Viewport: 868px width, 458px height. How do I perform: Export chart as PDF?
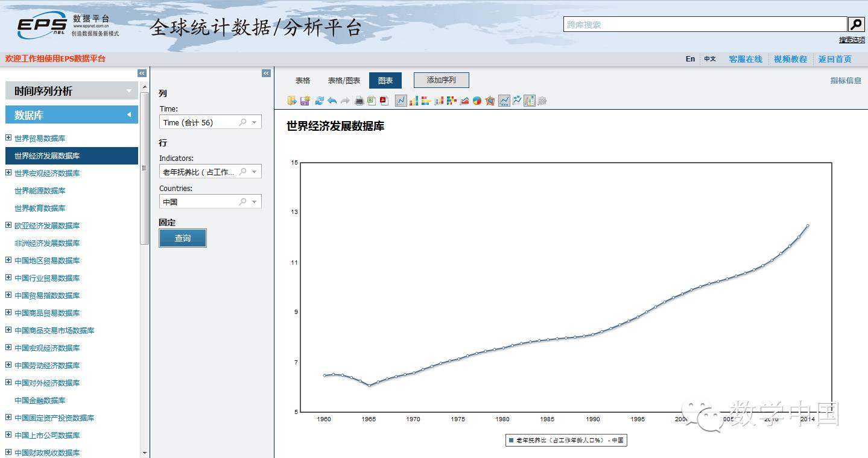[x=384, y=101]
